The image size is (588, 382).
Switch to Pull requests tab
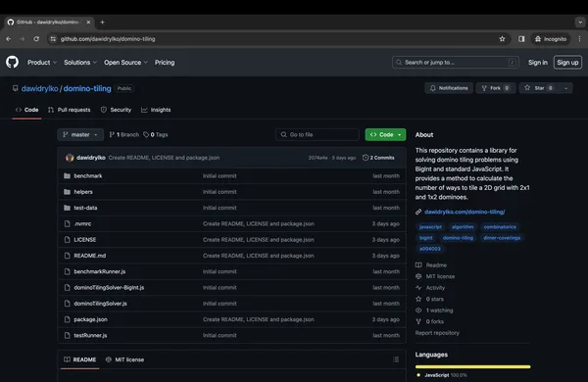(x=70, y=110)
